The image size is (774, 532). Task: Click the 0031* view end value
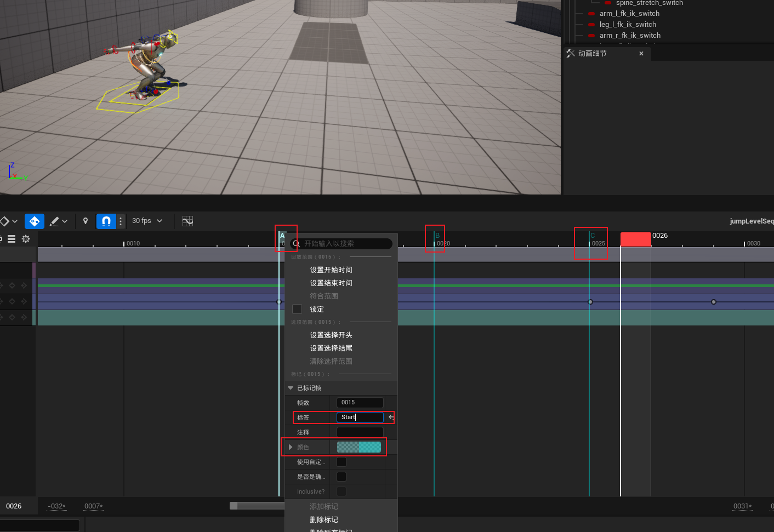tap(742, 506)
